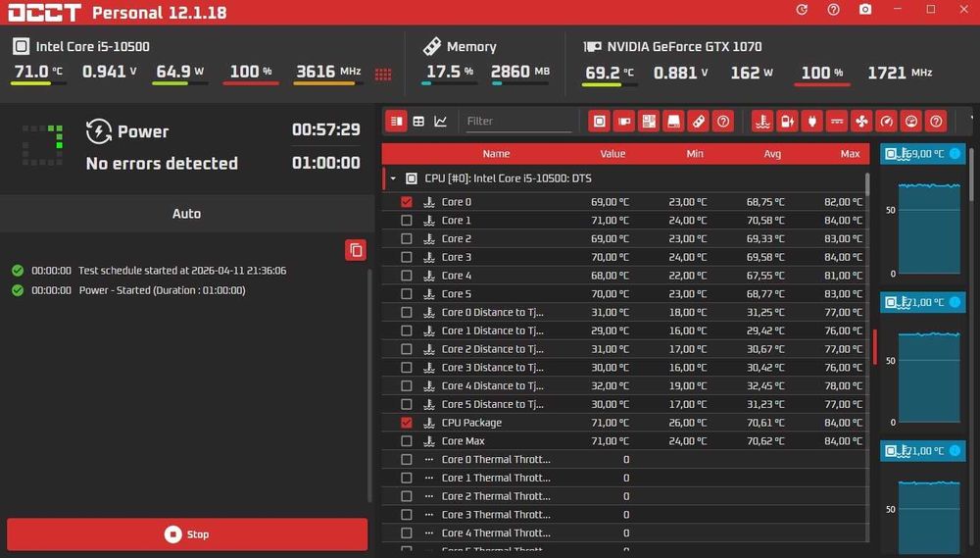980x558 pixels.
Task: Check the Core 0 Thermal Throttling checkbox
Action: (407, 459)
